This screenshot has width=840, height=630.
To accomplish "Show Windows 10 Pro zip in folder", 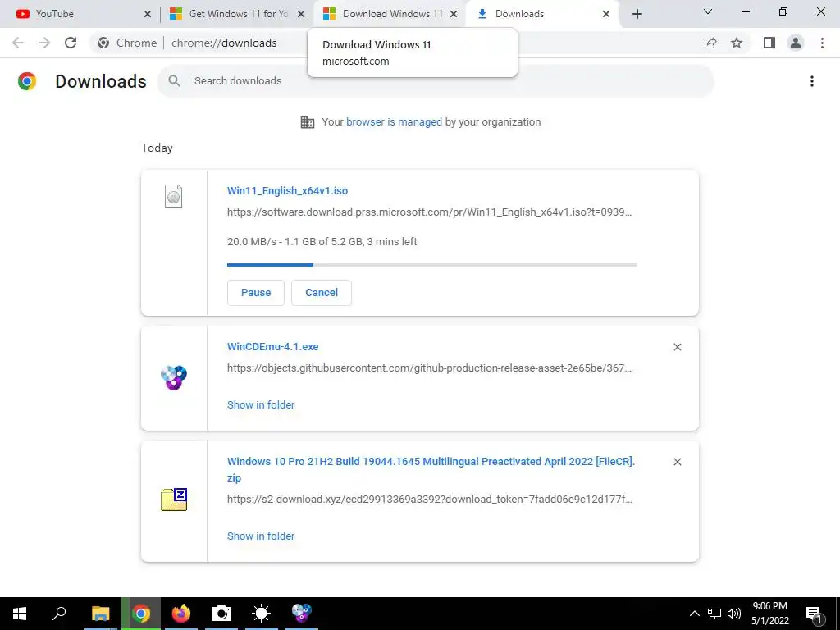I will (x=261, y=536).
